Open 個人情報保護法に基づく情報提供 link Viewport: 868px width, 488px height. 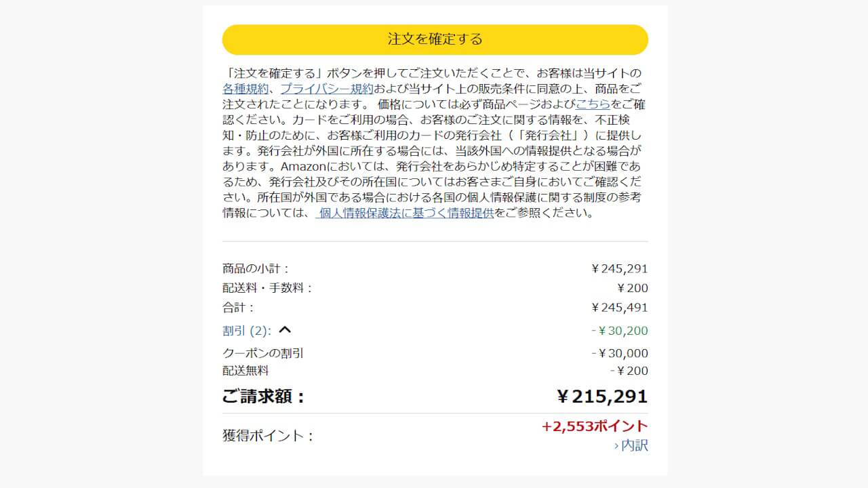click(x=405, y=213)
